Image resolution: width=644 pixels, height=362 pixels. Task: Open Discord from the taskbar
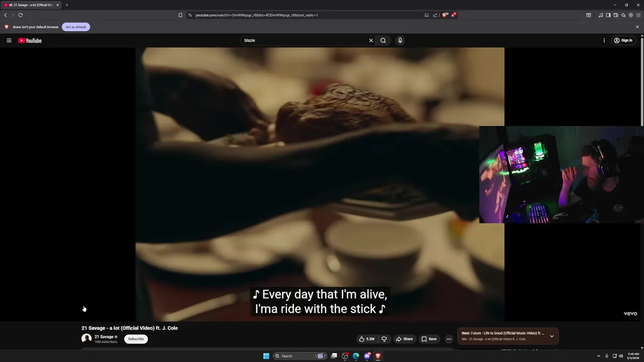point(367,356)
